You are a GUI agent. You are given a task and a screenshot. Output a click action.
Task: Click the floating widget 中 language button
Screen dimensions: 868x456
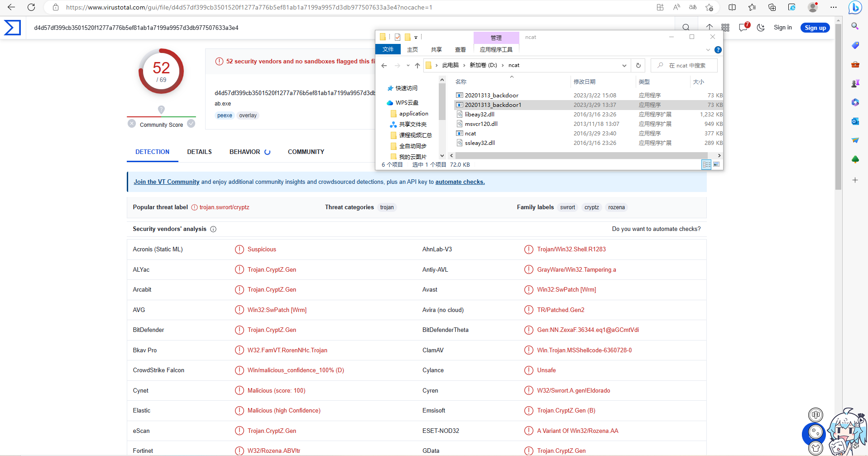(815, 414)
